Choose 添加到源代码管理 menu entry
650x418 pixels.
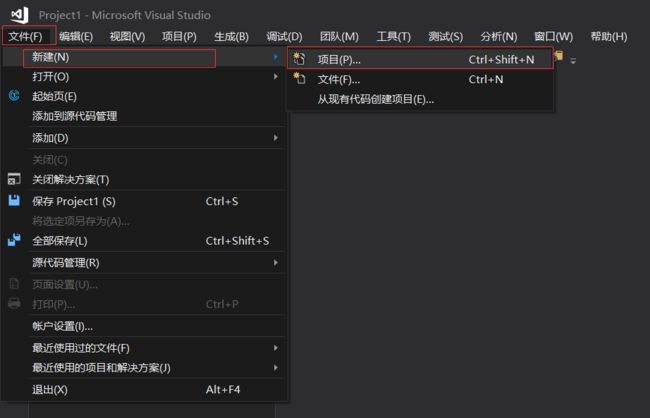point(144,116)
